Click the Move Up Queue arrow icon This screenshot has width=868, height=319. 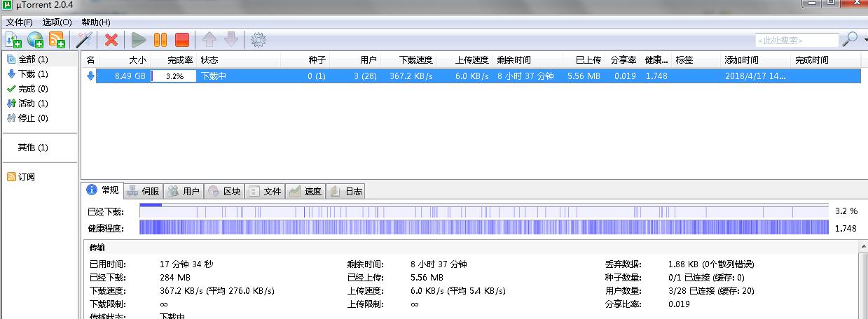209,40
